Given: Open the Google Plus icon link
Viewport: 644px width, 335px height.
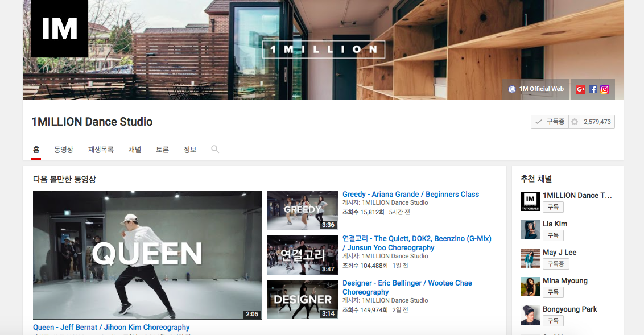Looking at the screenshot, I should tap(580, 89).
